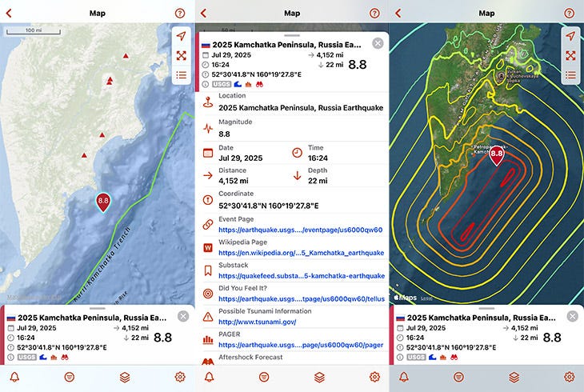Tap the 8.8 pin on left map
This screenshot has width=584, height=392.
point(103,202)
